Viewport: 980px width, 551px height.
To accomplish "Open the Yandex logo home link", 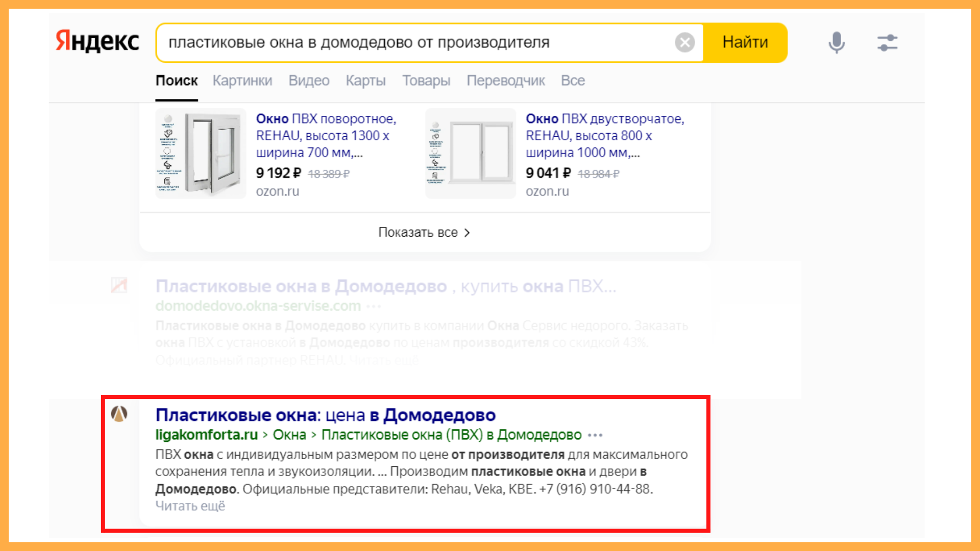I will 97,41.
